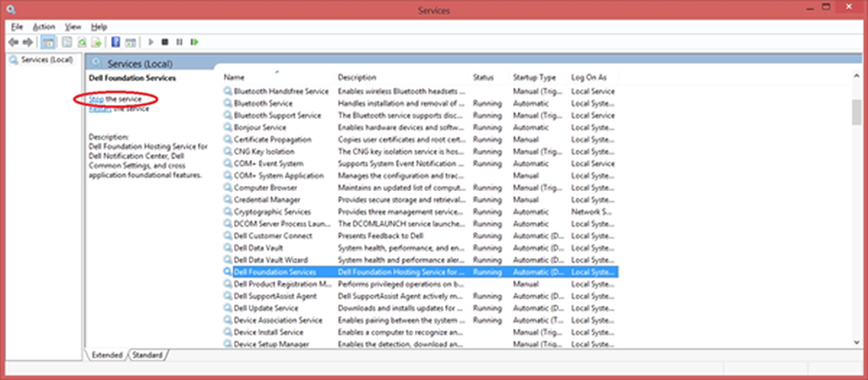Click the Start Service play icon
Viewport: 868px width, 380px height.
150,42
